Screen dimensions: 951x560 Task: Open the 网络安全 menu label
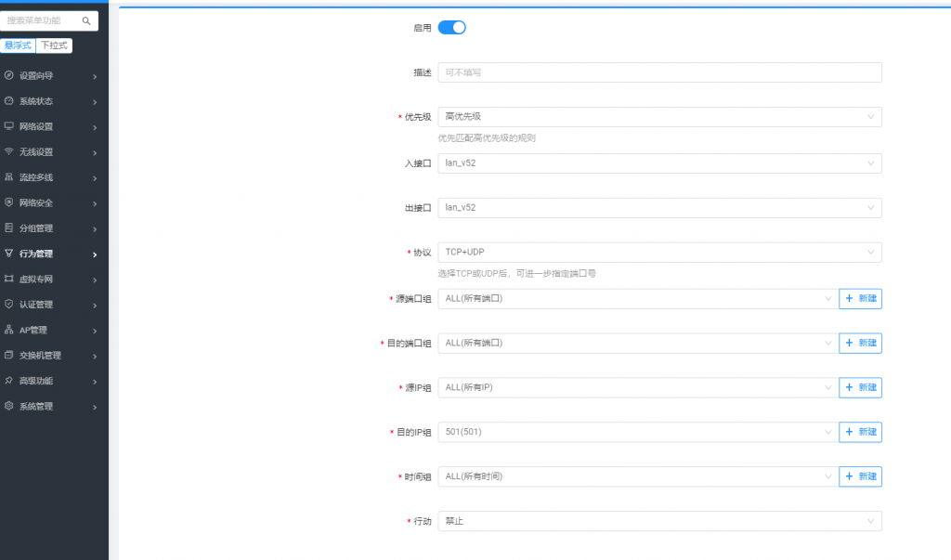coord(36,203)
